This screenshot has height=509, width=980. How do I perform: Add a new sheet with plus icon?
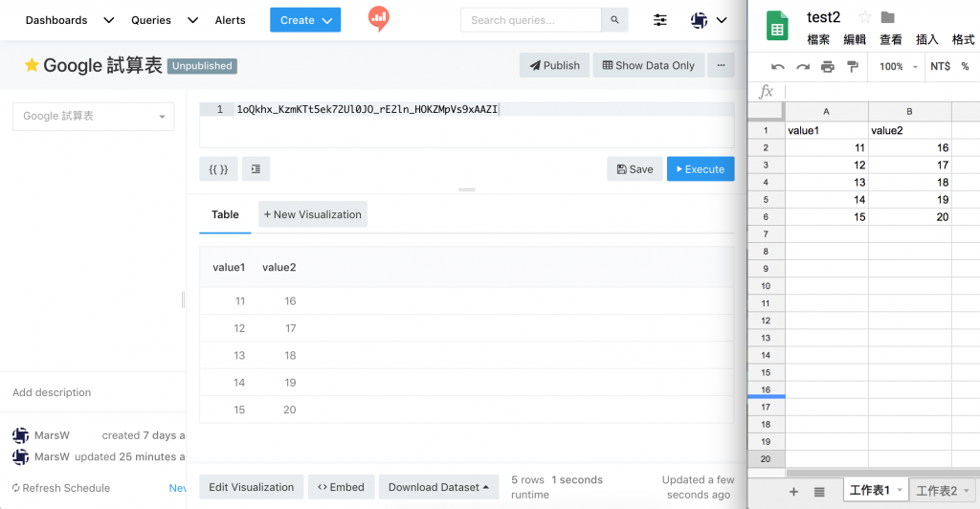(x=793, y=492)
